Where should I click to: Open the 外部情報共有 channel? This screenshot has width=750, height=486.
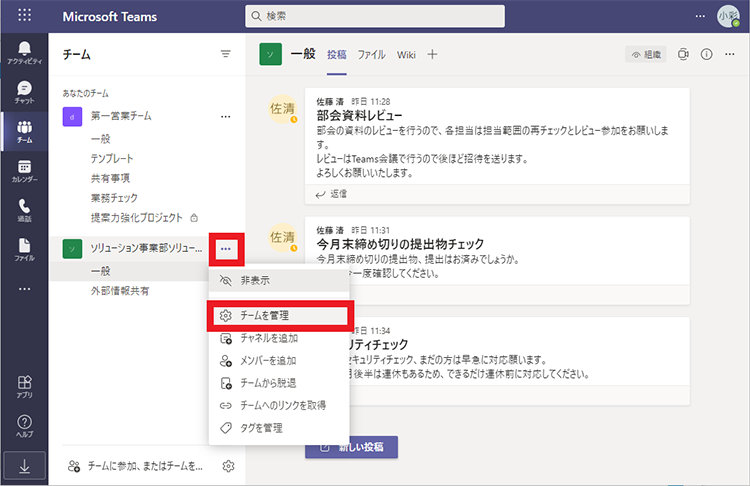pos(120,291)
